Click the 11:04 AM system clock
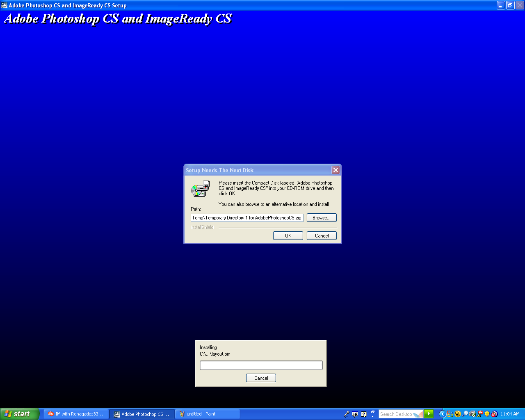The width and height of the screenshot is (525, 420). [510, 414]
